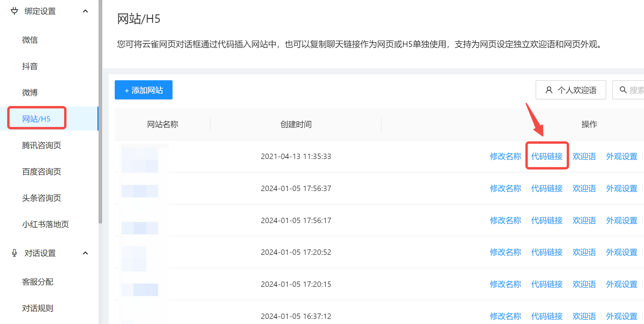The height and width of the screenshot is (324, 644).
Task: Open 对话规则 under 对话设置
Action: click(38, 308)
